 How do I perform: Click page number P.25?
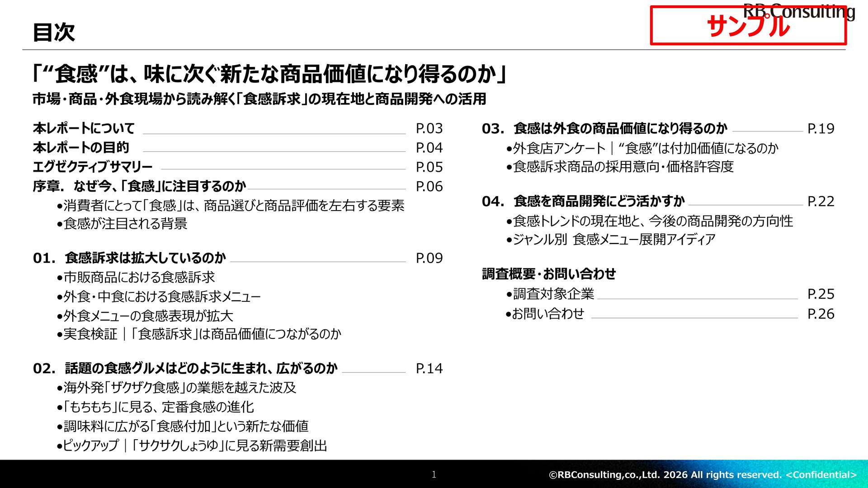[821, 294]
